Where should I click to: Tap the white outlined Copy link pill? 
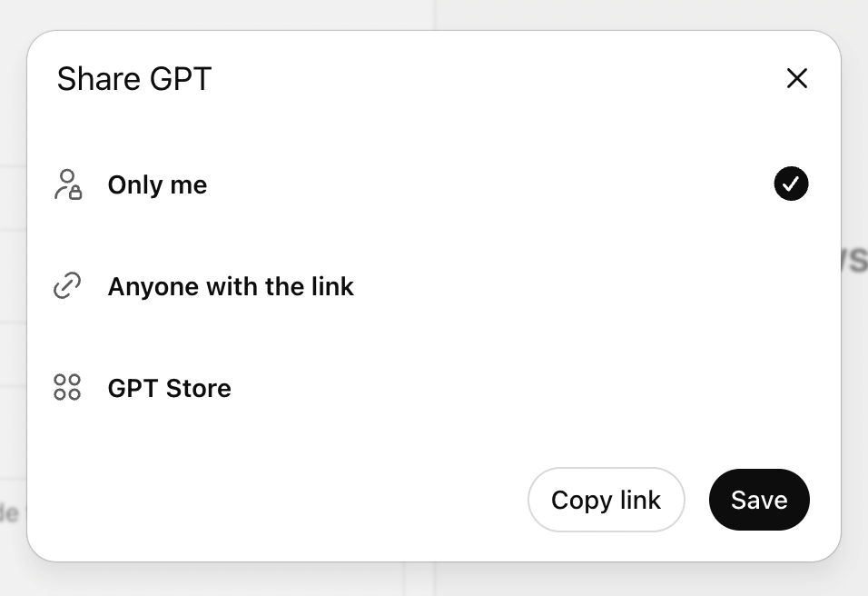[606, 500]
